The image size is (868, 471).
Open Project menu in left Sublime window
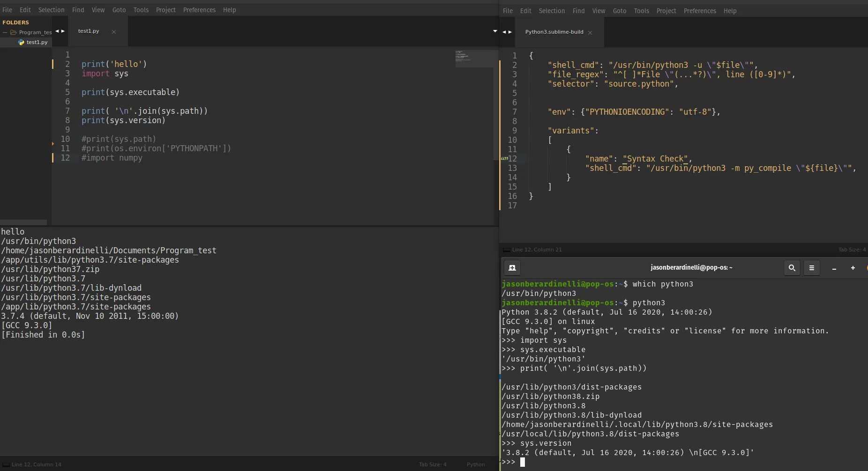pos(165,10)
